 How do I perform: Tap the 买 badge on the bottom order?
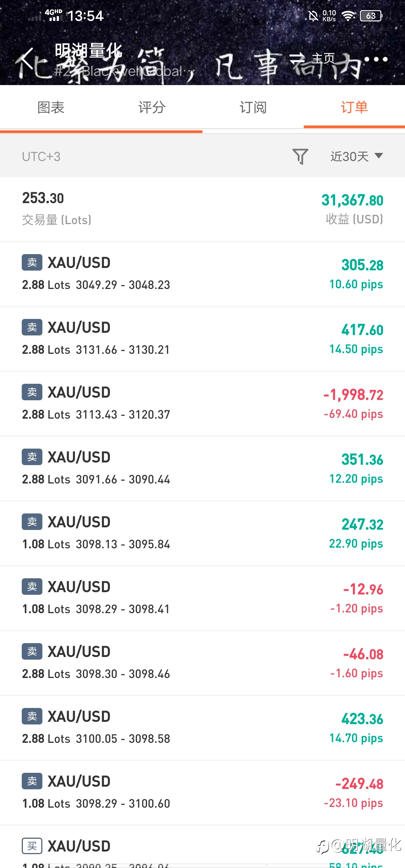click(x=32, y=846)
